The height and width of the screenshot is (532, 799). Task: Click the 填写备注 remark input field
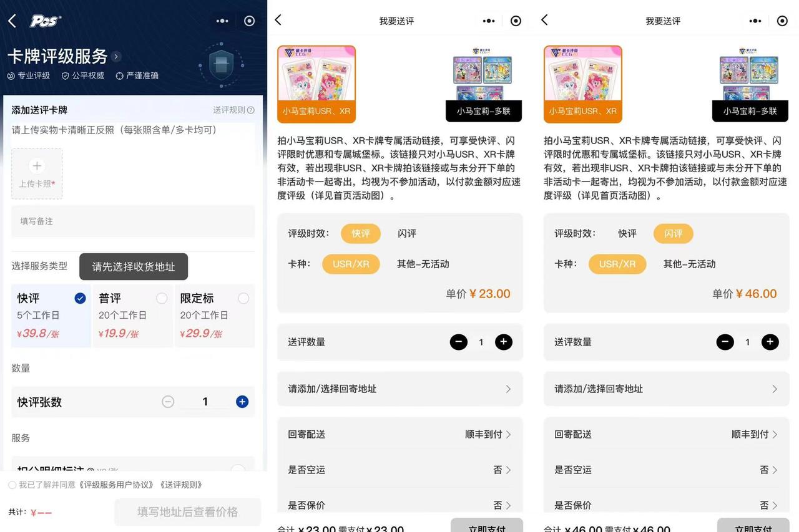click(x=132, y=221)
